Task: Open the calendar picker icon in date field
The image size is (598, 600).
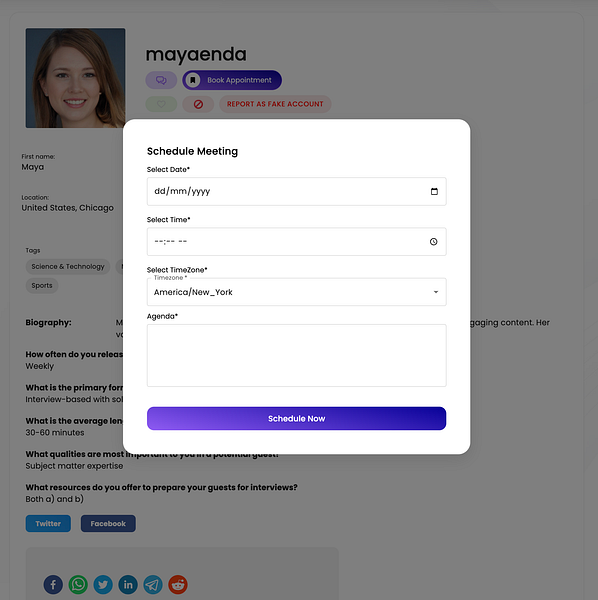Action: pos(434,191)
